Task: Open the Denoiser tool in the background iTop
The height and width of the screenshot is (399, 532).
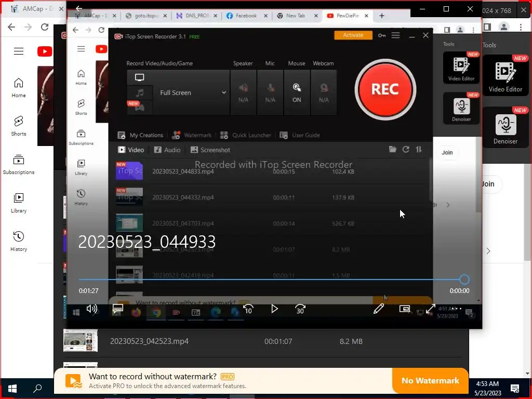Action: tap(505, 127)
